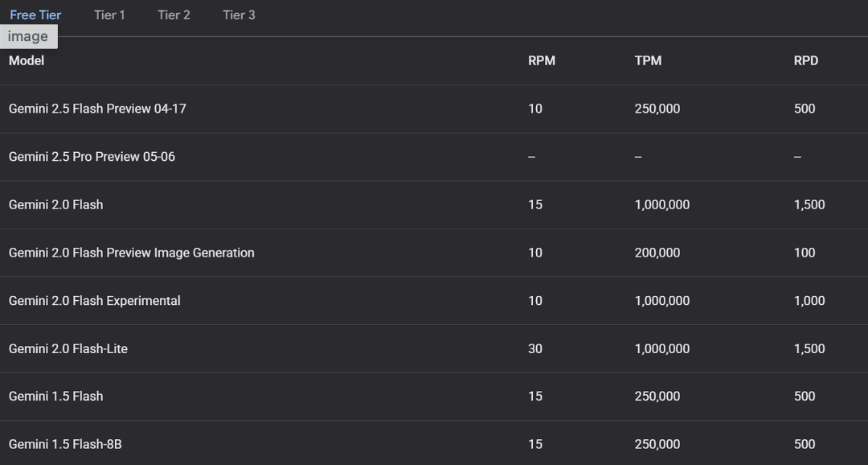Click the Gemini 2.0 Flash model name
The height and width of the screenshot is (465, 868).
click(56, 204)
